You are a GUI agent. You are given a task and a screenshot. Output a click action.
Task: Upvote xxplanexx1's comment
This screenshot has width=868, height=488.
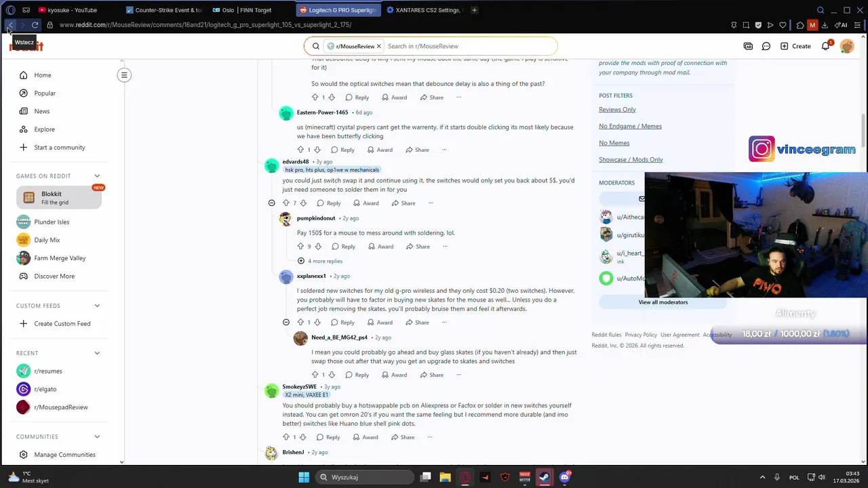[300, 323]
